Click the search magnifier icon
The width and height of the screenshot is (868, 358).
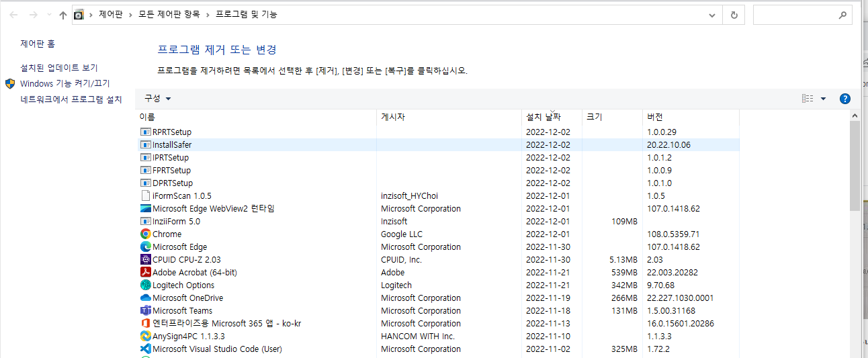[x=843, y=15]
